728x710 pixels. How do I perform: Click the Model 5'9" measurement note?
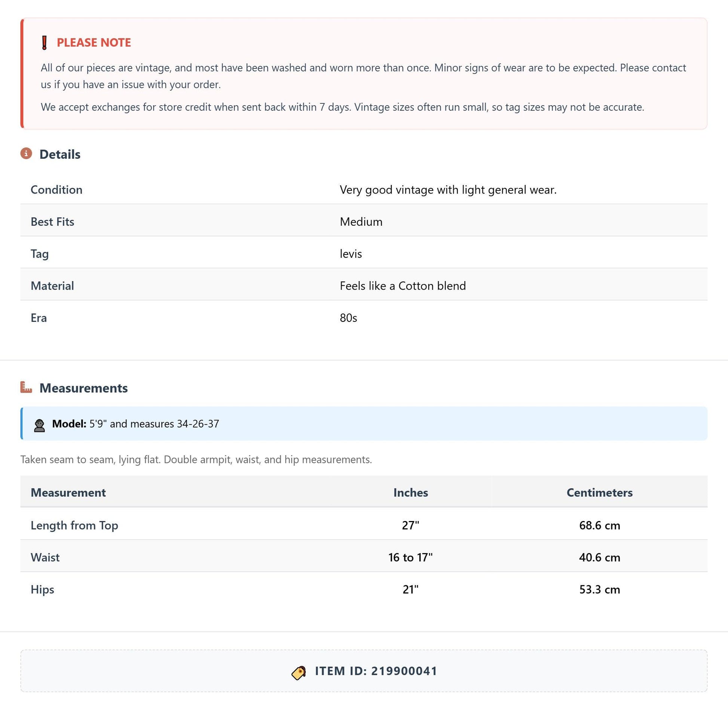click(x=135, y=424)
